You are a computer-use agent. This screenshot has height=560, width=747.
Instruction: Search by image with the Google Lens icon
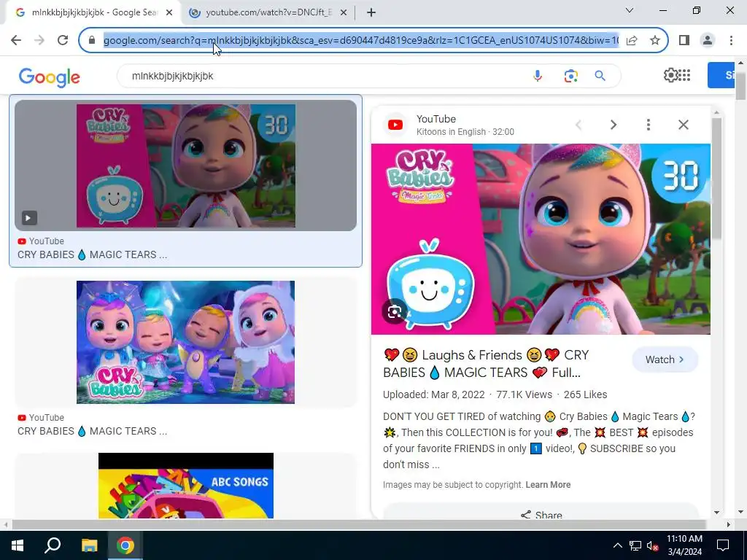coord(570,76)
